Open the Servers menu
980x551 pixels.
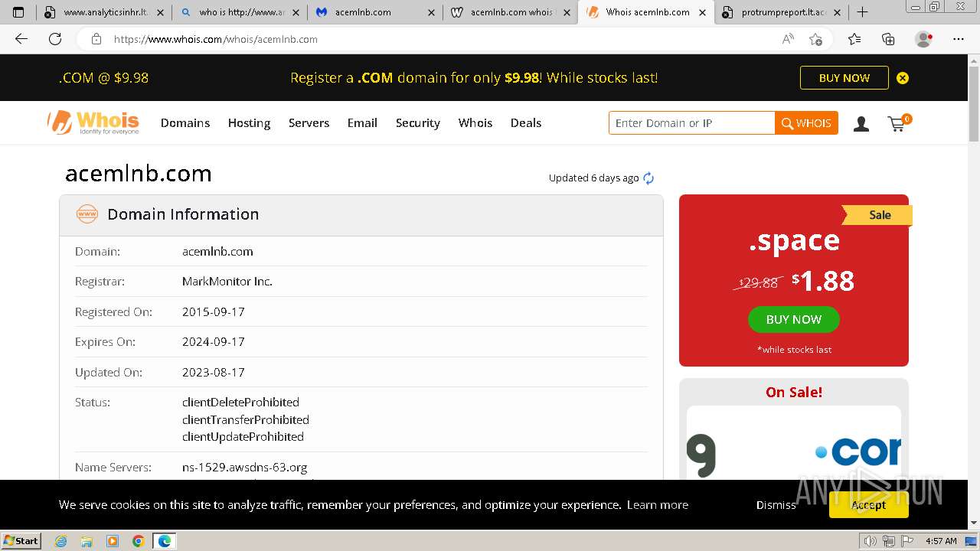[309, 123]
